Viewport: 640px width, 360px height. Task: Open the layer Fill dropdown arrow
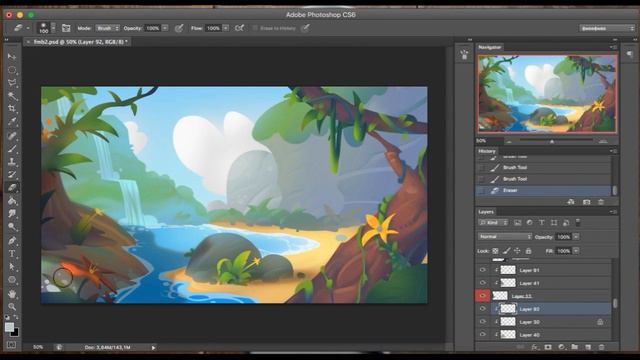(576, 251)
